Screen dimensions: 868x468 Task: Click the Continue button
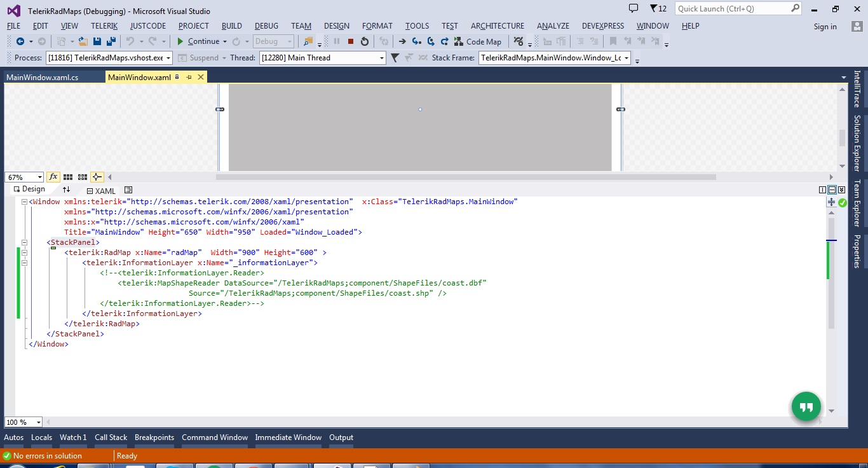(x=198, y=41)
